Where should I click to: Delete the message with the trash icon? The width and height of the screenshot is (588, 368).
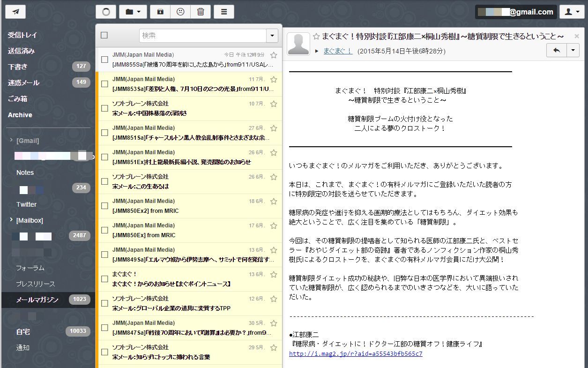coord(201,12)
